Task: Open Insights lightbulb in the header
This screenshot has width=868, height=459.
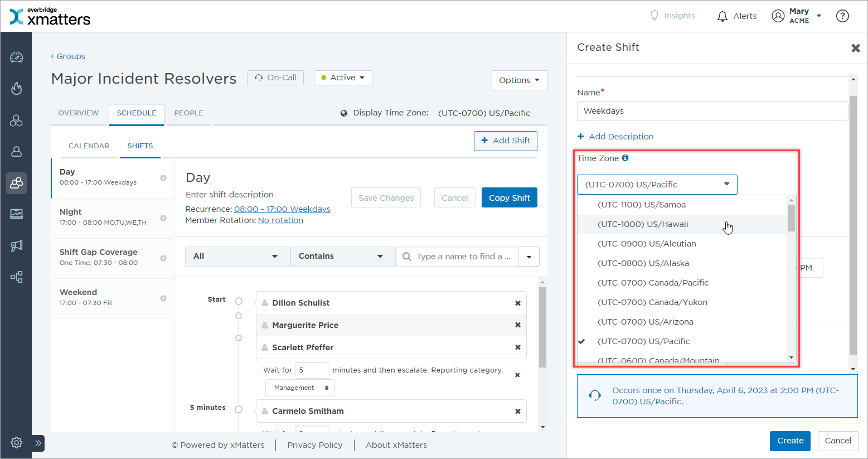Action: pyautogui.click(x=672, y=16)
